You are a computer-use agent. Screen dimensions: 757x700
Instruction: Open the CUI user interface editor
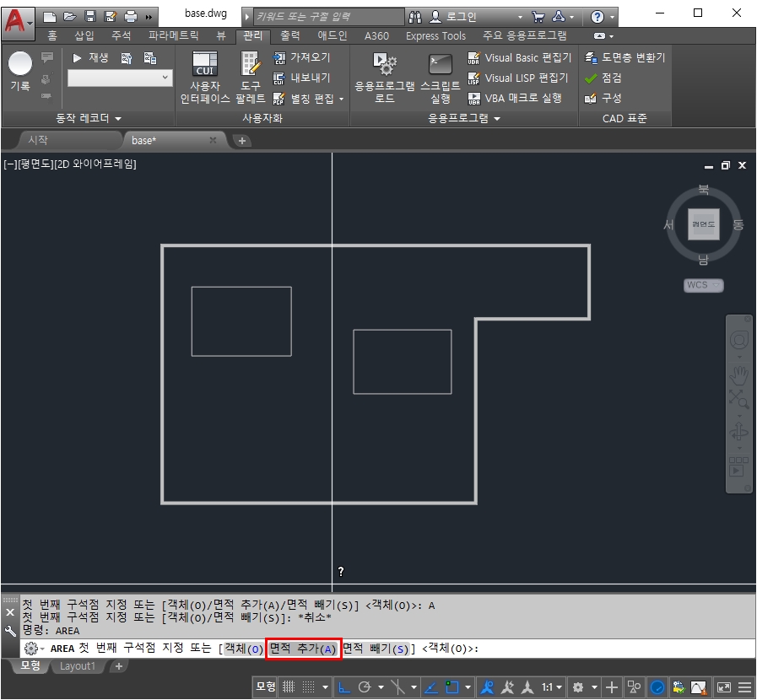click(205, 78)
